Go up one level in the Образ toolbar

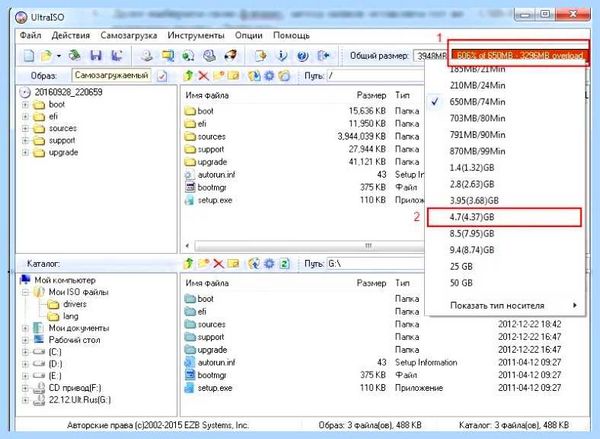pos(188,76)
